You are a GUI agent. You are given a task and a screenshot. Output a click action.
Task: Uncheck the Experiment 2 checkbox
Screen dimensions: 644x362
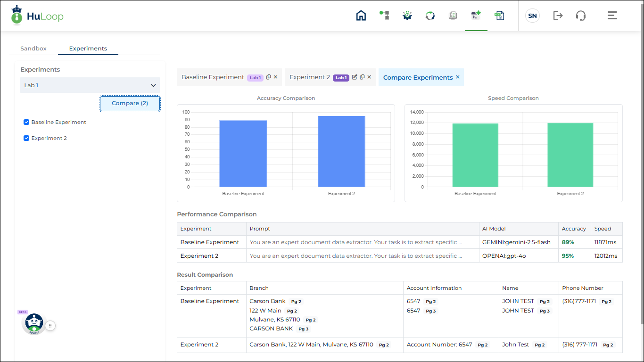pos(26,138)
